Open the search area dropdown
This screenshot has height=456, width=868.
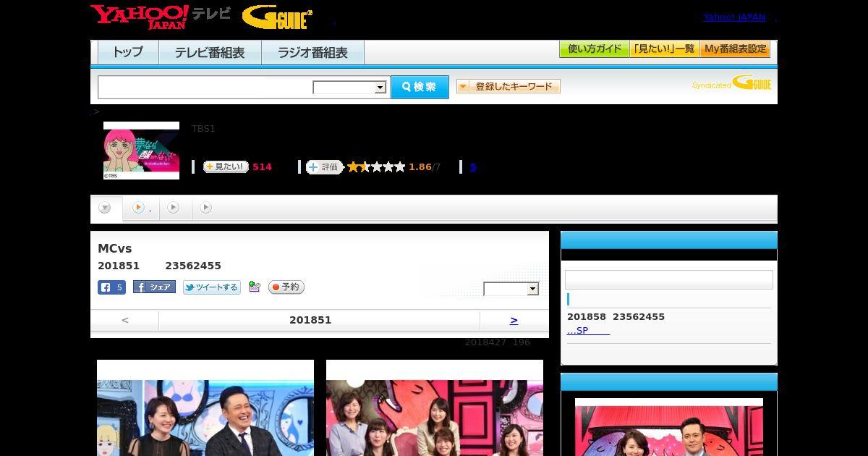[349, 88]
